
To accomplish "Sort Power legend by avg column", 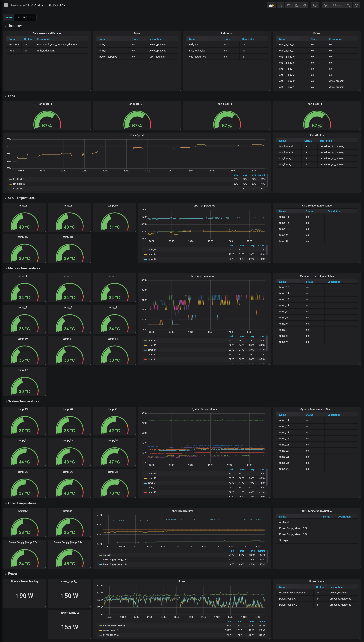I will point(252,622).
